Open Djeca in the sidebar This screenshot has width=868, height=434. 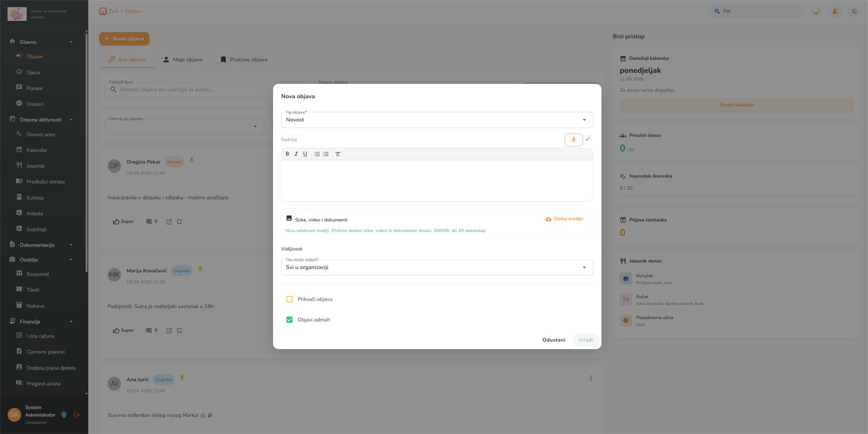33,72
